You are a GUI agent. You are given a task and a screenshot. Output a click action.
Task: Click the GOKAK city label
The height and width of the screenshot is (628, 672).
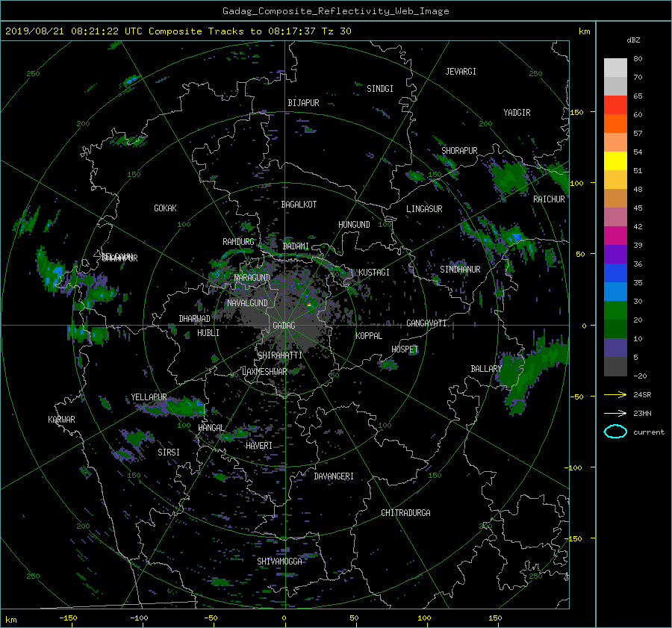(166, 208)
